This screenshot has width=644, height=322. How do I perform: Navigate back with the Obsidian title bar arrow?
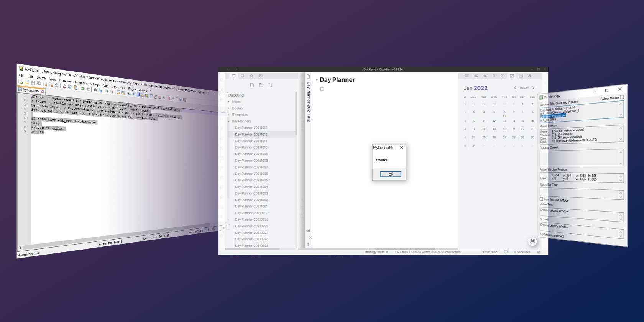coord(228,69)
